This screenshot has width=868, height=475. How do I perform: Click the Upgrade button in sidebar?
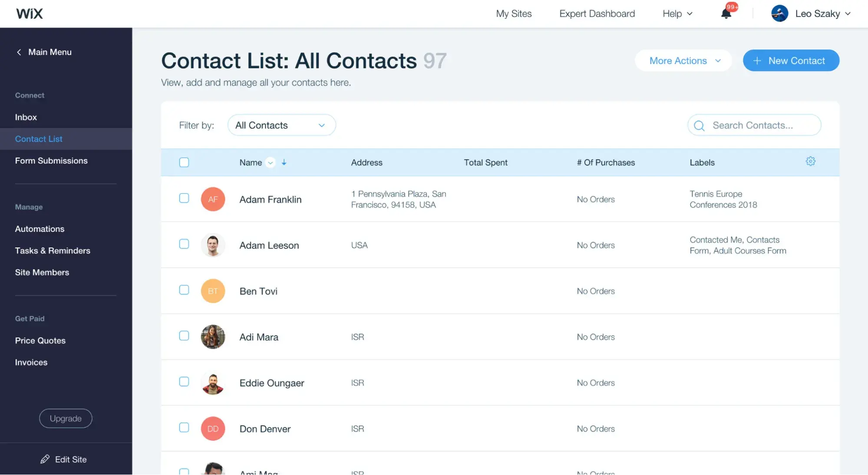[66, 418]
